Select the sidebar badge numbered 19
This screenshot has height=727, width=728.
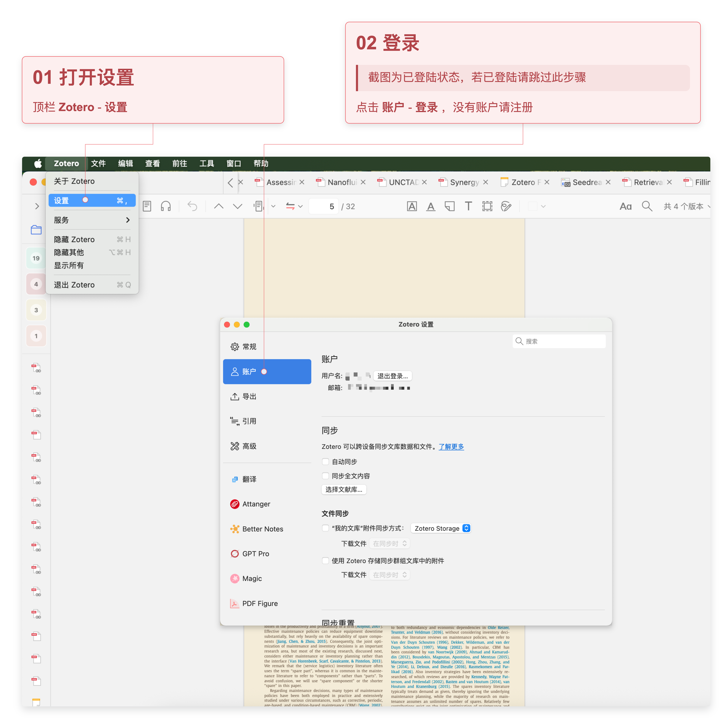coord(36,258)
